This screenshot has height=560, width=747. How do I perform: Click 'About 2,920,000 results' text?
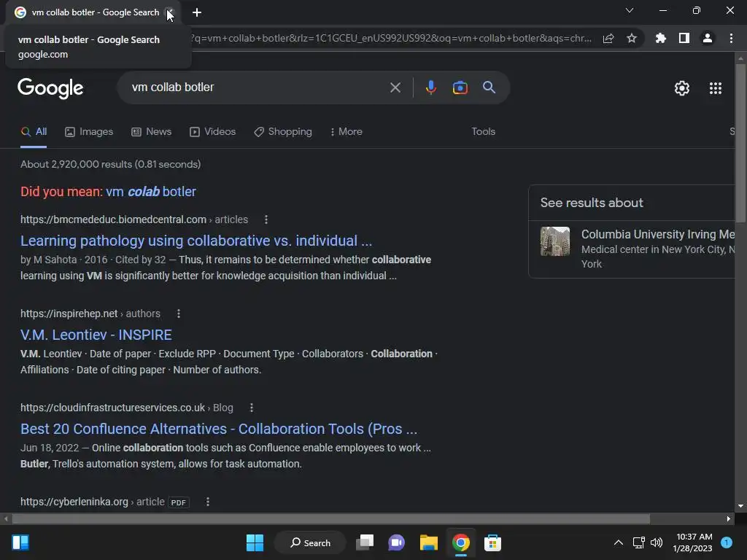pyautogui.click(x=111, y=164)
